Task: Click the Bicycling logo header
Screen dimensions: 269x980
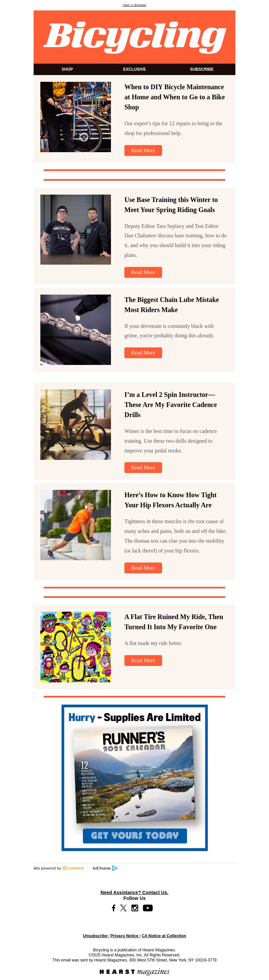Action: pos(134,37)
